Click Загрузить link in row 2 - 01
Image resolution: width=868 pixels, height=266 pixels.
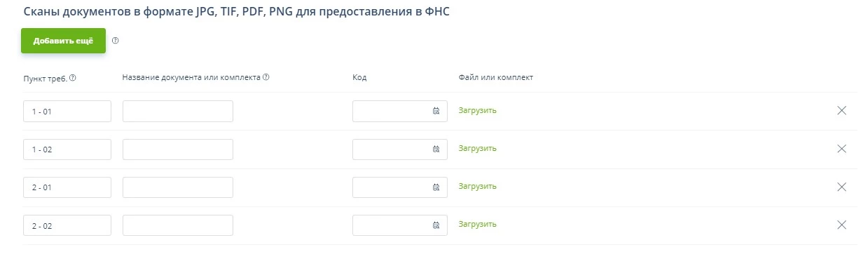[x=478, y=186]
